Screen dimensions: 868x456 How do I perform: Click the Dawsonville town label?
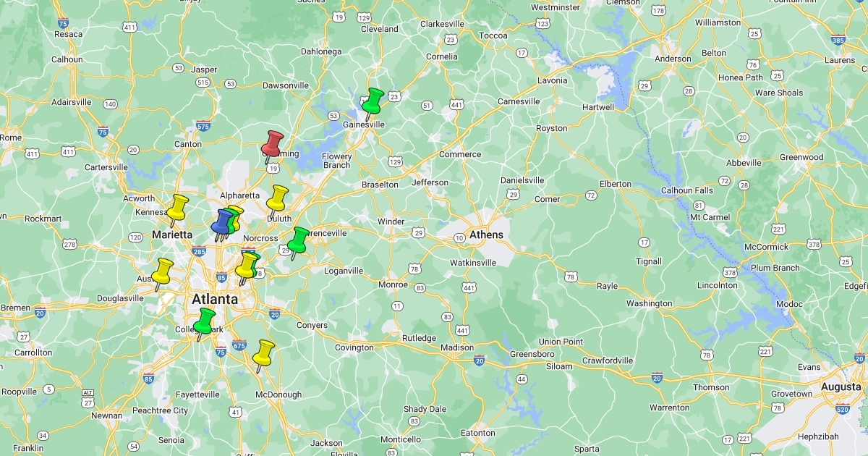(x=285, y=85)
